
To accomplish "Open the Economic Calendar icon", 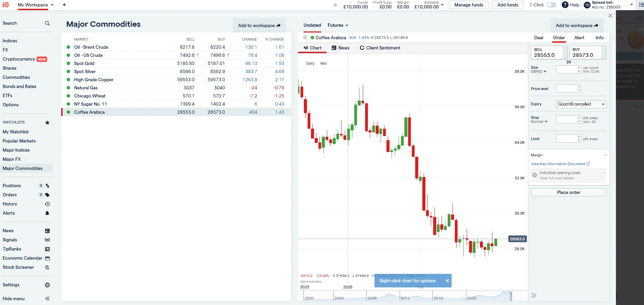I will [47, 258].
